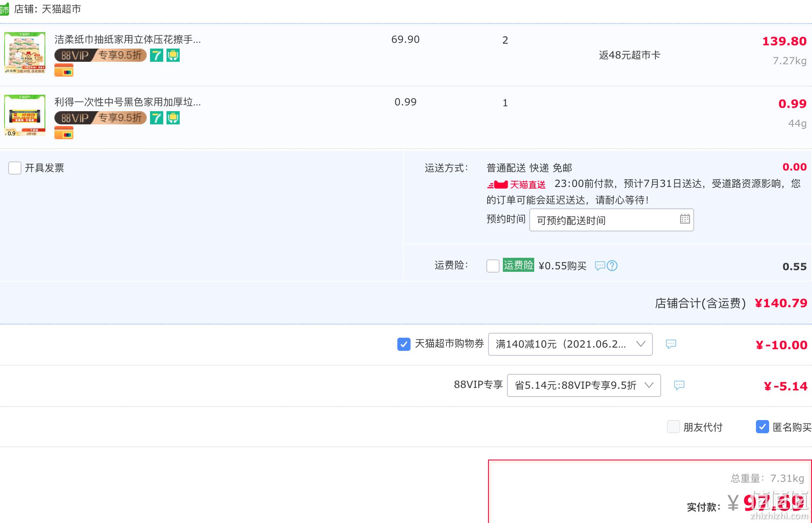Click the 88VIP badge on the 洁柔 row
The image size is (812, 523).
pyautogui.click(x=101, y=55)
